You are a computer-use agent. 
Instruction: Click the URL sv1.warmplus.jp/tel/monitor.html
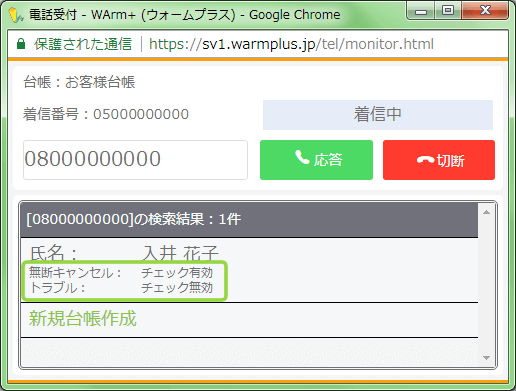291,44
